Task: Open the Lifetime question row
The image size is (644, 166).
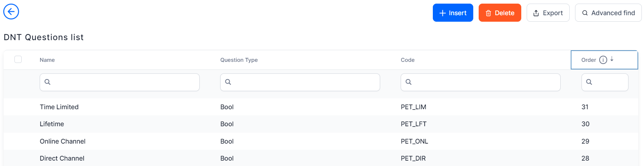Action: pos(52,124)
